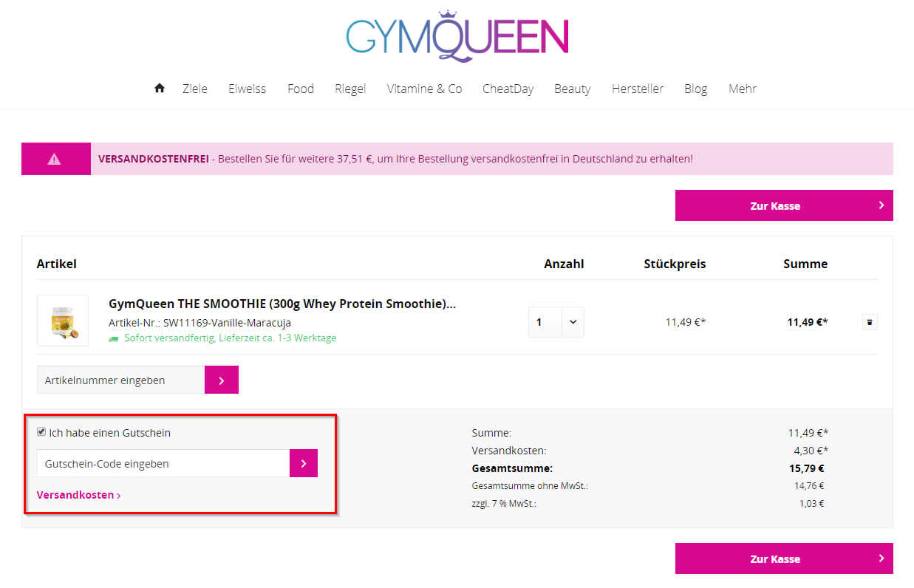This screenshot has width=914, height=588.
Task: Open the Food menu
Action: pos(301,89)
